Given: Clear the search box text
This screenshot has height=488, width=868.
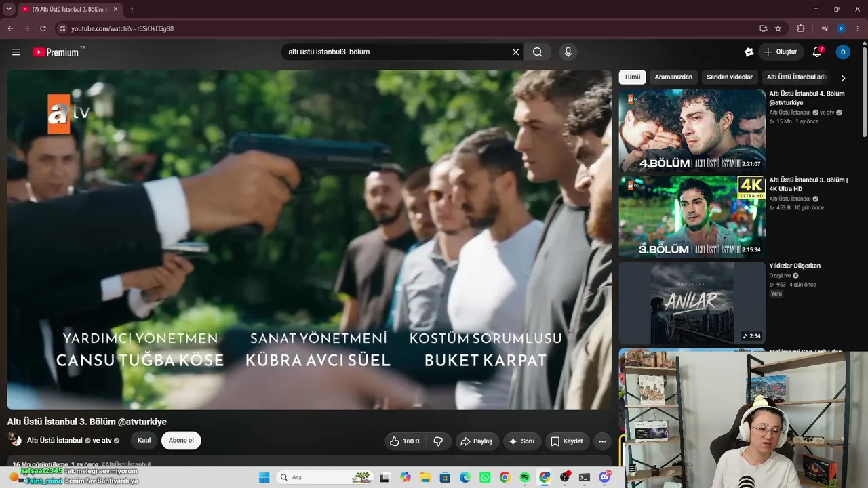Looking at the screenshot, I should [515, 52].
